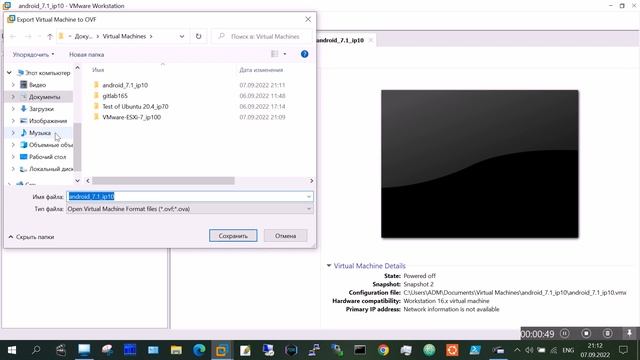Click the volume icon in the system tray

pos(529,350)
